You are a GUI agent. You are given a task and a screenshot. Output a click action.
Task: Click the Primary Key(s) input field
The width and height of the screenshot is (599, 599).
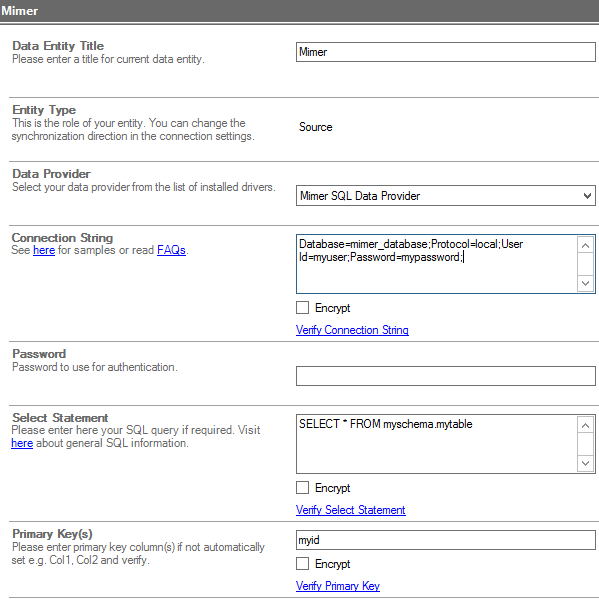(x=445, y=540)
